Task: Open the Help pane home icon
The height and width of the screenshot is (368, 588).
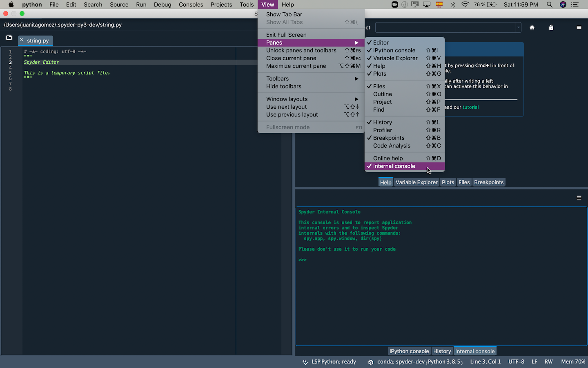Action: [x=532, y=27]
